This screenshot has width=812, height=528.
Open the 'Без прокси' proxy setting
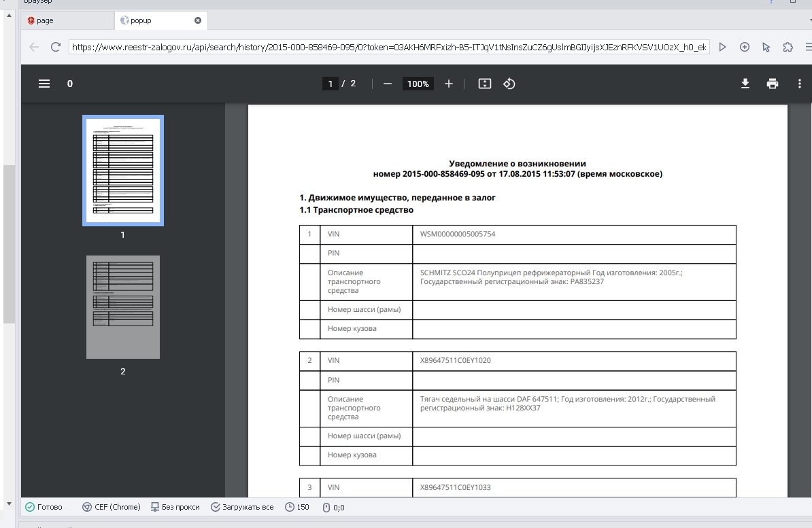[x=175, y=507]
